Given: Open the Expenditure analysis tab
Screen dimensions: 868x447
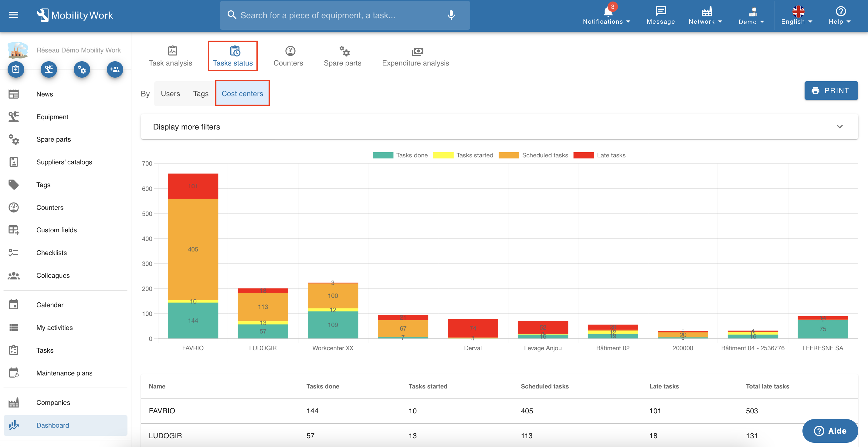Looking at the screenshot, I should (x=415, y=56).
